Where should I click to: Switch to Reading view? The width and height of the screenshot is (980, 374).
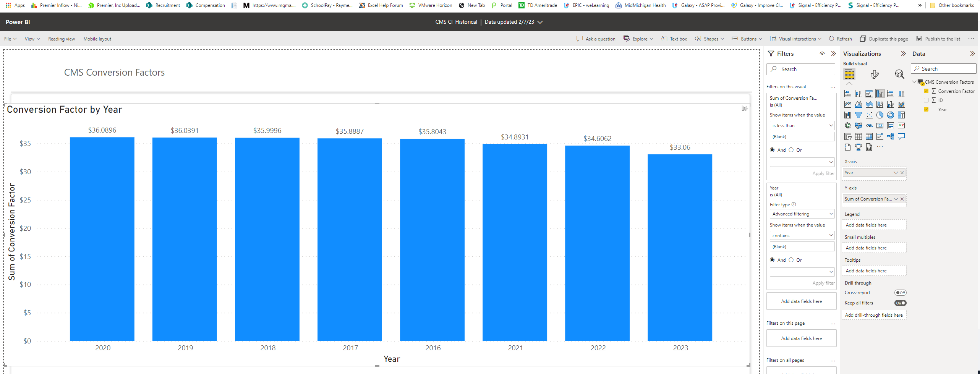coord(62,39)
